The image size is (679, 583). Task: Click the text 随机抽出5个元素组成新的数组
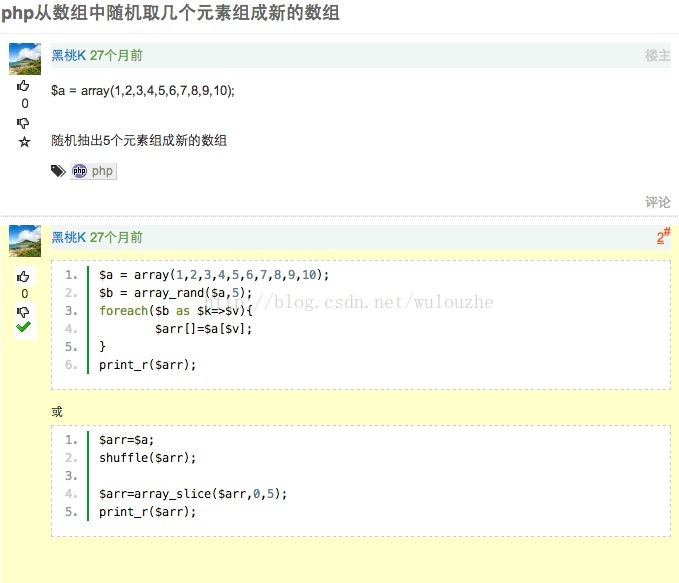[x=139, y=140]
